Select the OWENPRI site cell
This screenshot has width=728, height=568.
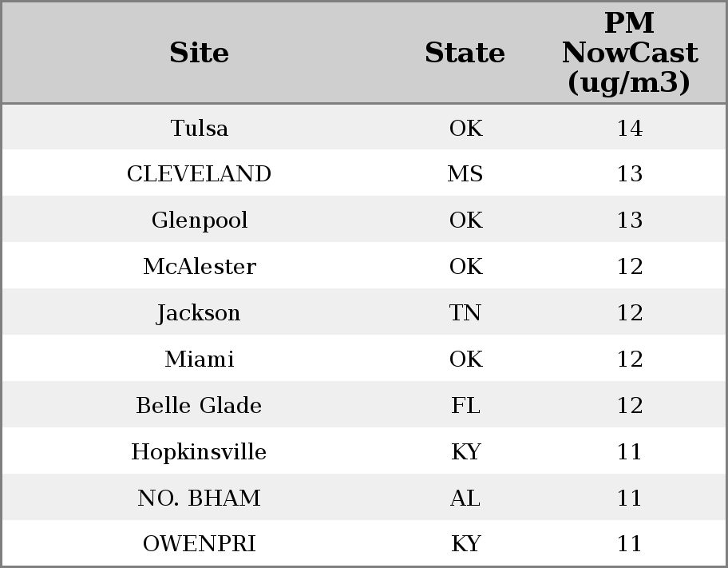coord(200,544)
